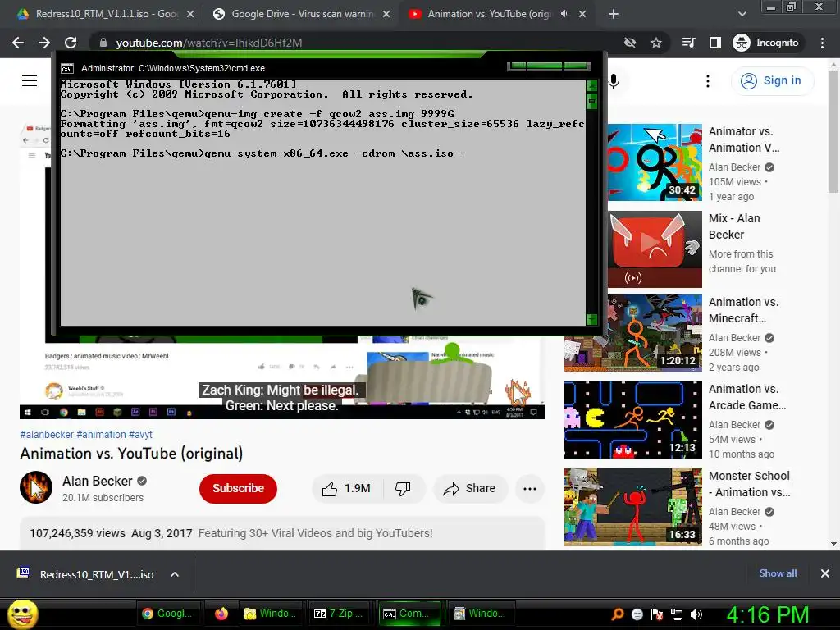
Task: Open YouTube settings three-dot menu
Action: pos(708,81)
